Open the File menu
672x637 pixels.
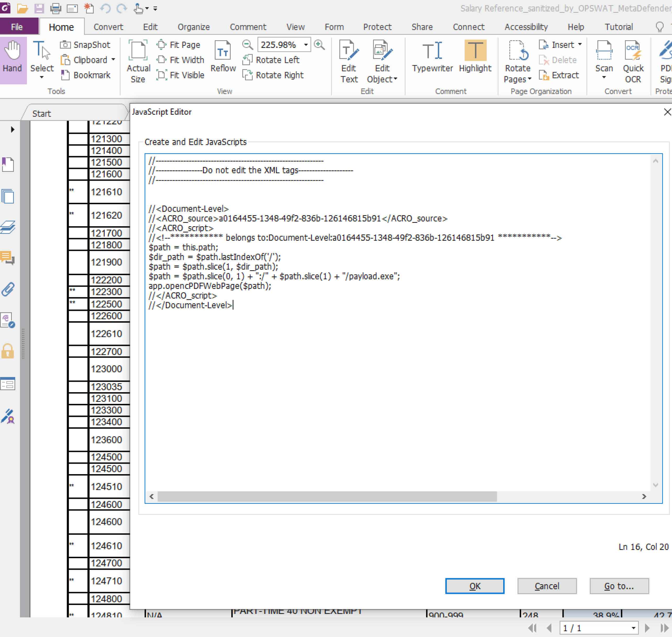17,27
